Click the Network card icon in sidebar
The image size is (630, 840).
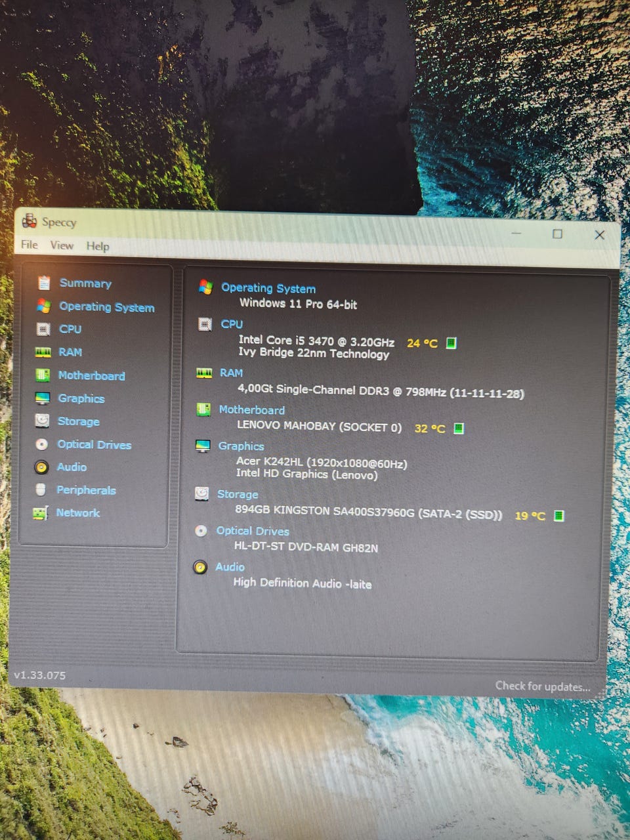pos(40,513)
